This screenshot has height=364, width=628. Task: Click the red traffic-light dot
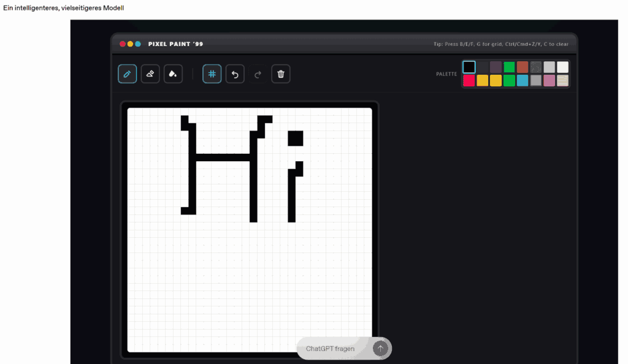(x=123, y=44)
